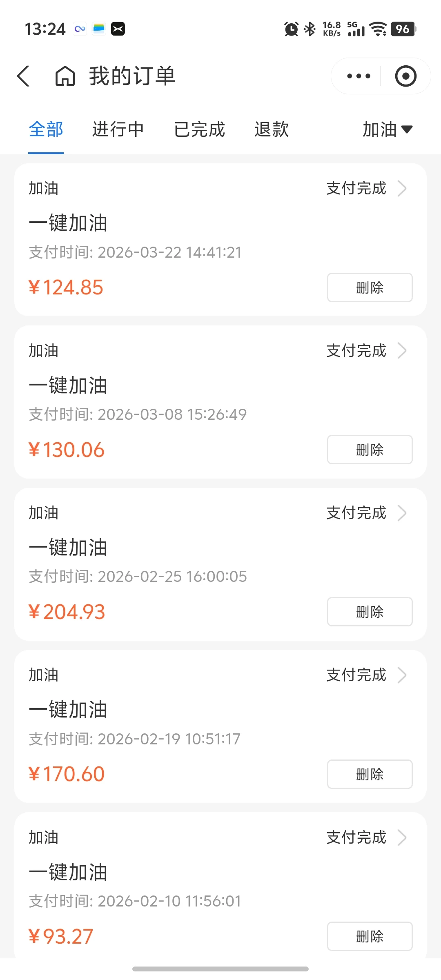
Task: Expand the ¥93.27 order details chevron
Action: pyautogui.click(x=402, y=837)
